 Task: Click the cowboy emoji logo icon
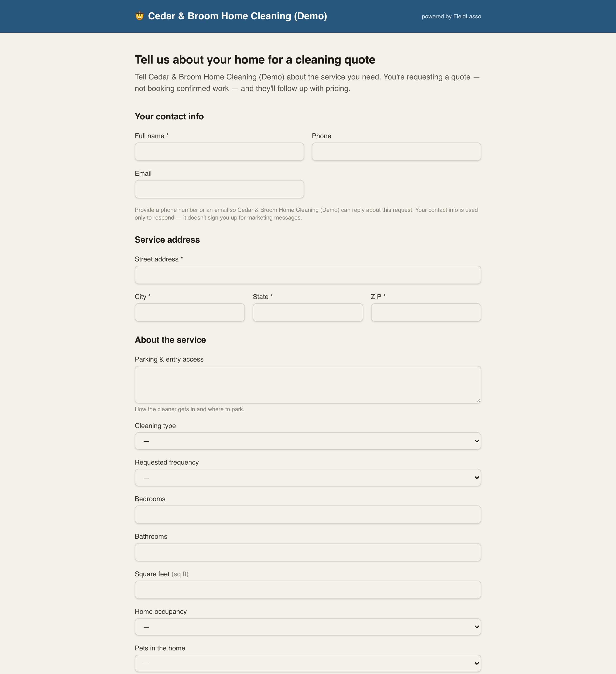pos(139,16)
